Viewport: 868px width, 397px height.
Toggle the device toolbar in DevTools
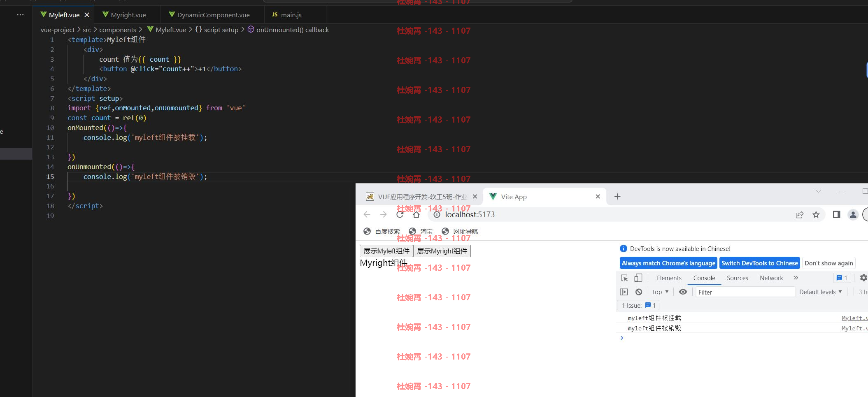638,278
